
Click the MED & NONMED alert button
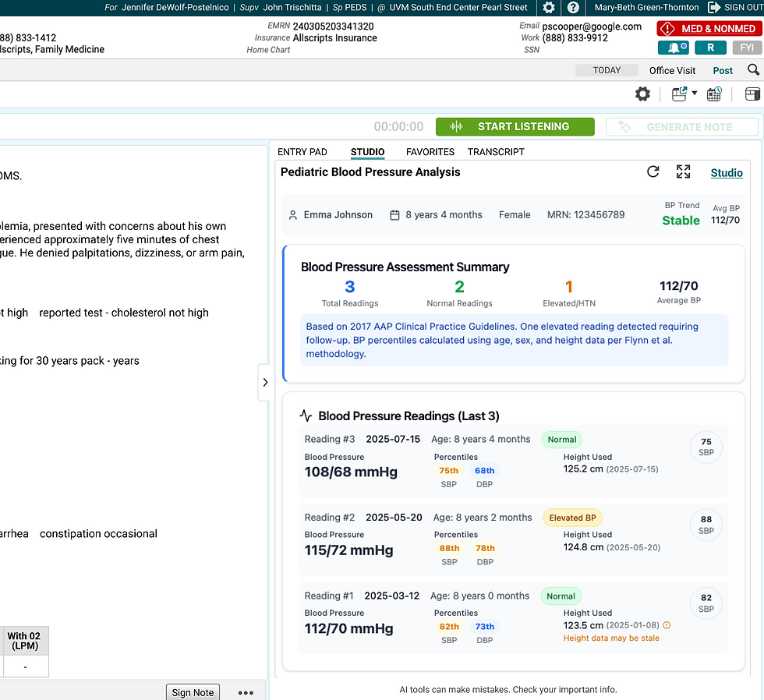click(709, 29)
